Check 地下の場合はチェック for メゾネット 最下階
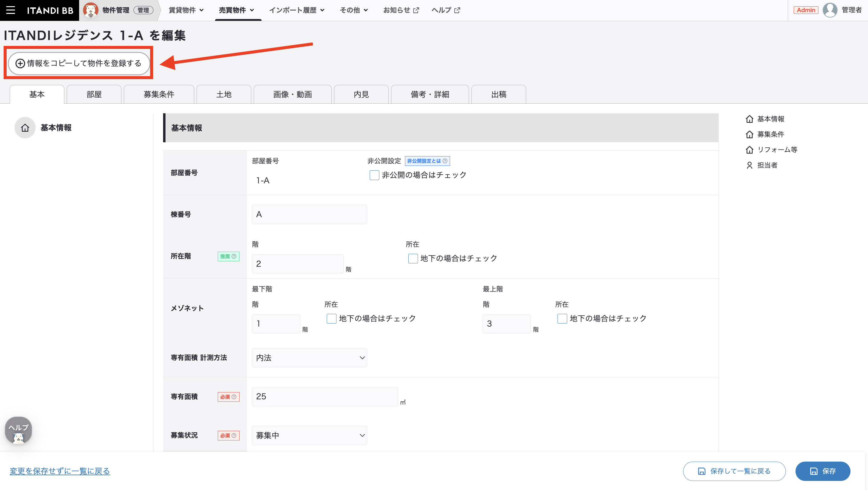868x490 pixels. pos(332,319)
